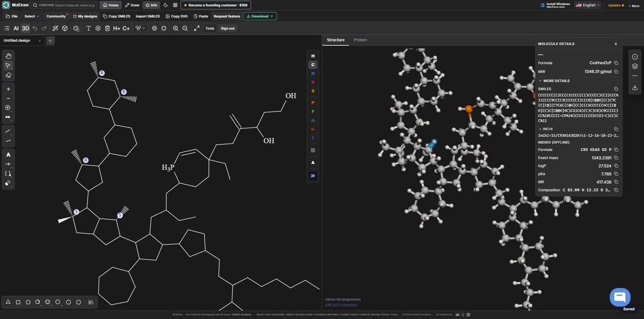Expand view with the fullscreen arrows icon
Image resolution: width=644 pixels, height=319 pixels.
(x=197, y=28)
